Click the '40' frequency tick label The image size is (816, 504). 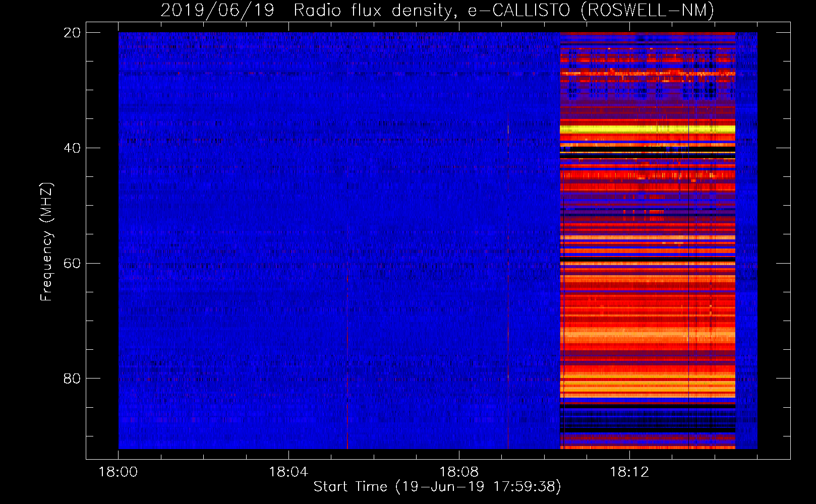pos(72,148)
